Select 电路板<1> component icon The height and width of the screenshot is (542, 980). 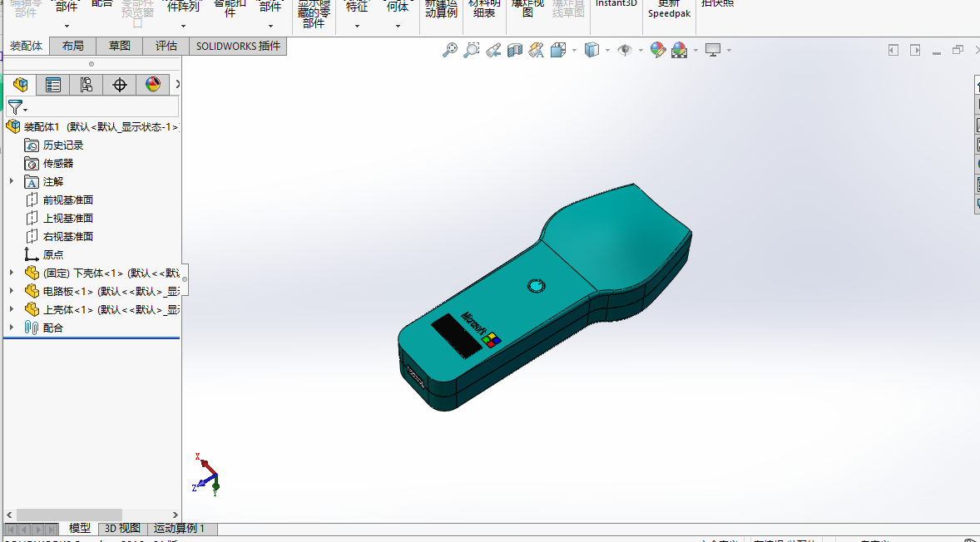(32, 291)
